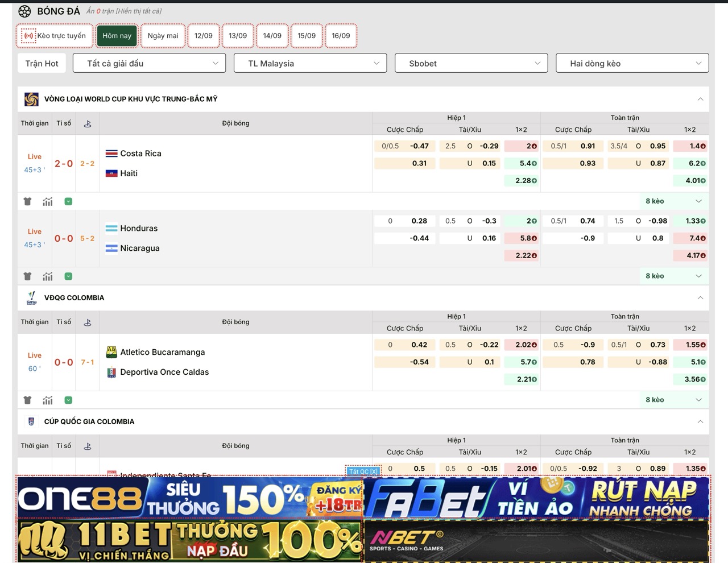Click the Cúp Quốc Gia Colombia shield icon
728x563 pixels.
(31, 422)
